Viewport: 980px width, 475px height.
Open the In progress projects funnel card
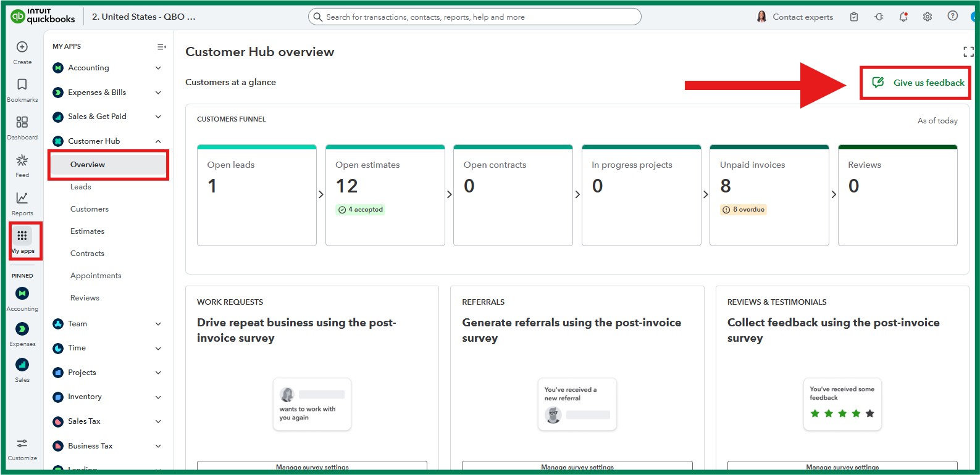tap(642, 196)
